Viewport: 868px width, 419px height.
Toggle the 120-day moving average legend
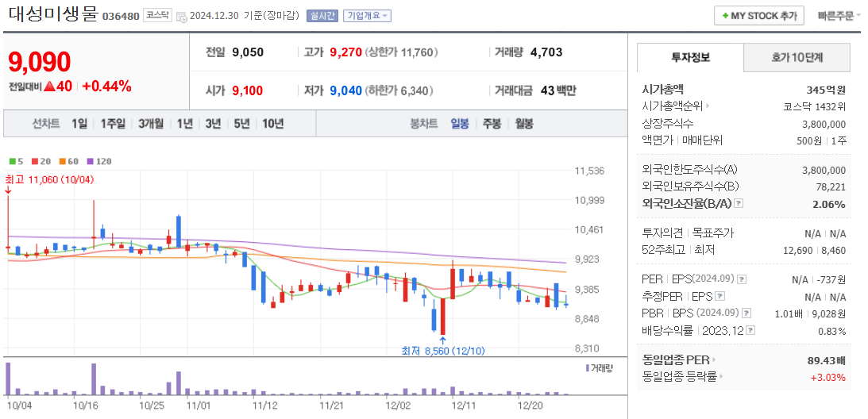point(99,162)
